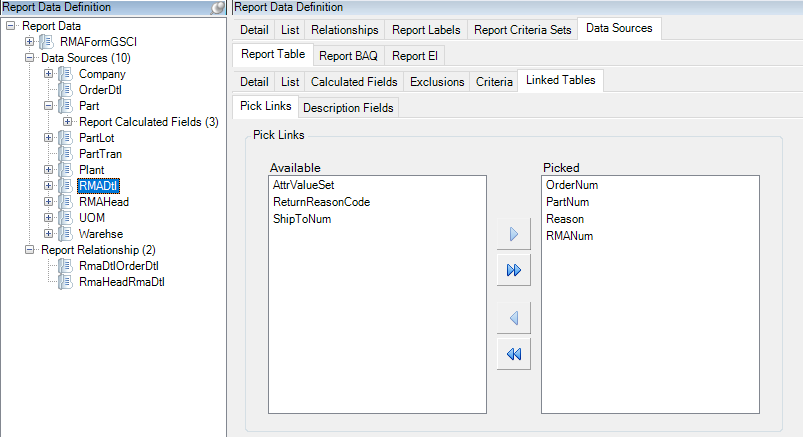Switch to the Report Criteria Sets tab
The image size is (803, 437).
(x=522, y=30)
